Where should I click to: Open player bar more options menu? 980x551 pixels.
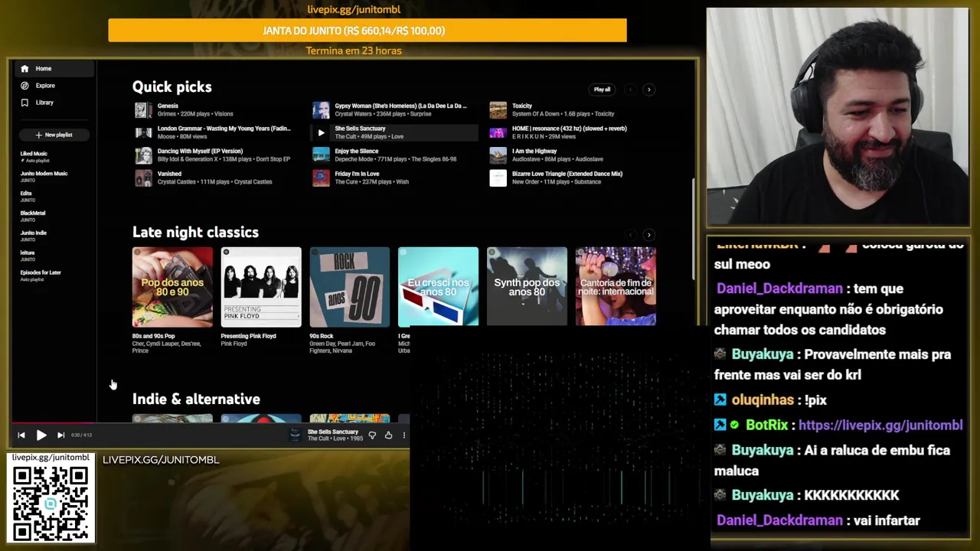coord(403,435)
